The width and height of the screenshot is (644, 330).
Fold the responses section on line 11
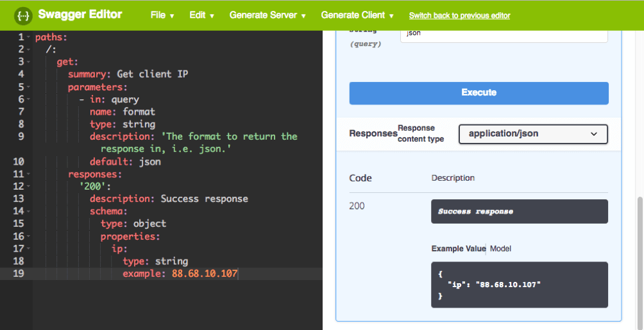coord(29,174)
